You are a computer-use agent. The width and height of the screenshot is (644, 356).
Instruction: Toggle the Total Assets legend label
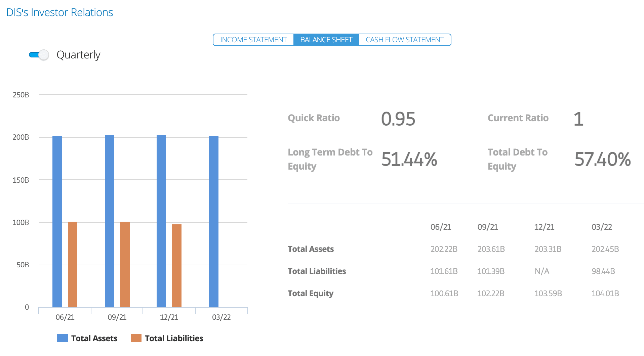94,338
